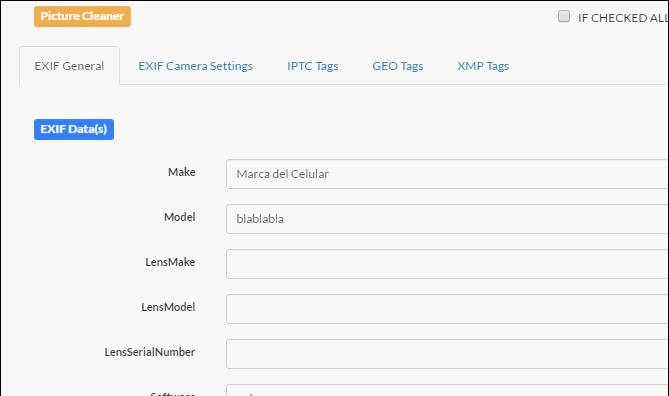The height and width of the screenshot is (396, 669).
Task: Open the IPTC Tags tab
Action: click(312, 66)
